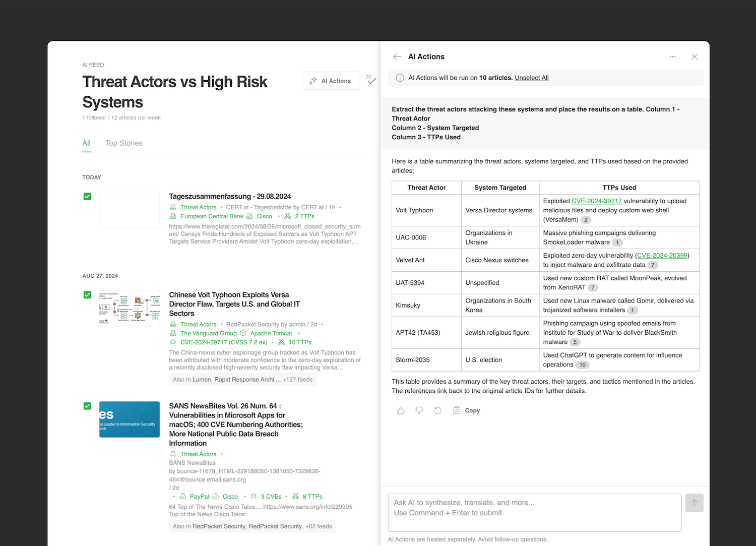Uncheck the SANS NewsBites article checkbox

(x=87, y=406)
